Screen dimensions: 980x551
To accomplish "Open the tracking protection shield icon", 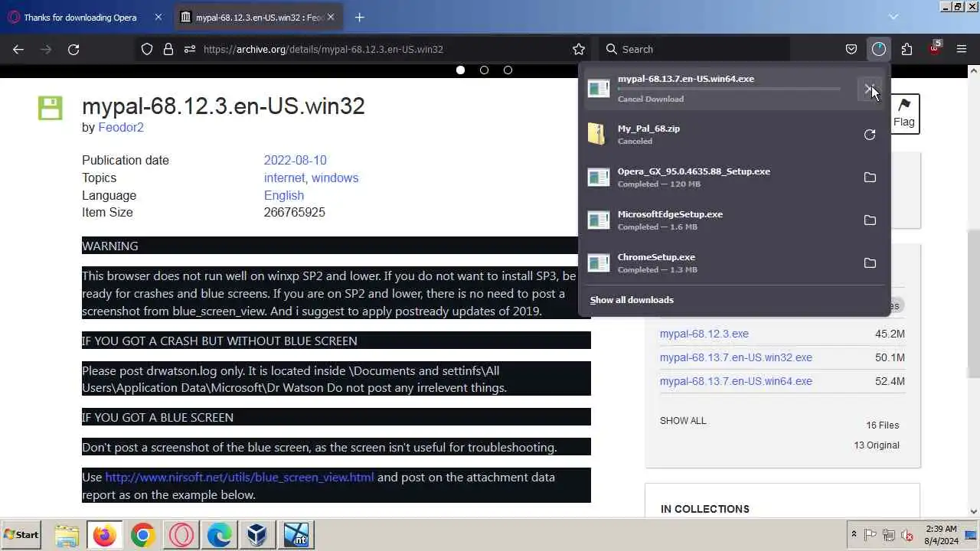I will tap(147, 49).
